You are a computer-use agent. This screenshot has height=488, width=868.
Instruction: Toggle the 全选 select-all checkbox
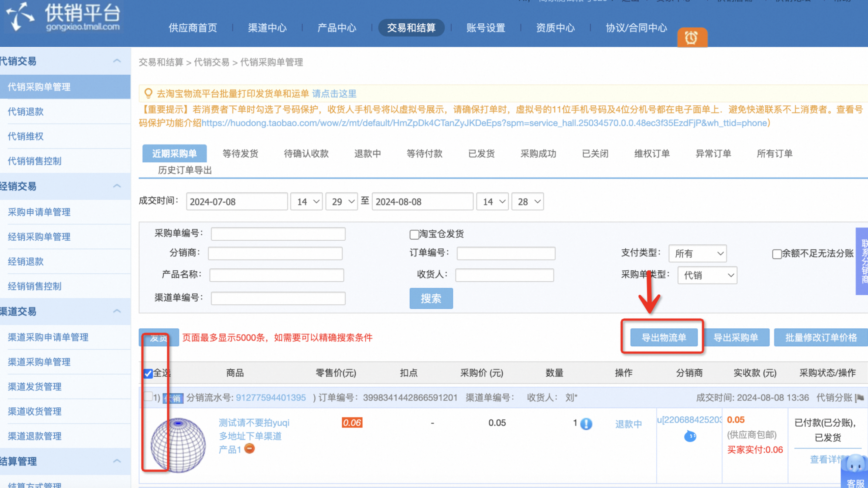[148, 373]
